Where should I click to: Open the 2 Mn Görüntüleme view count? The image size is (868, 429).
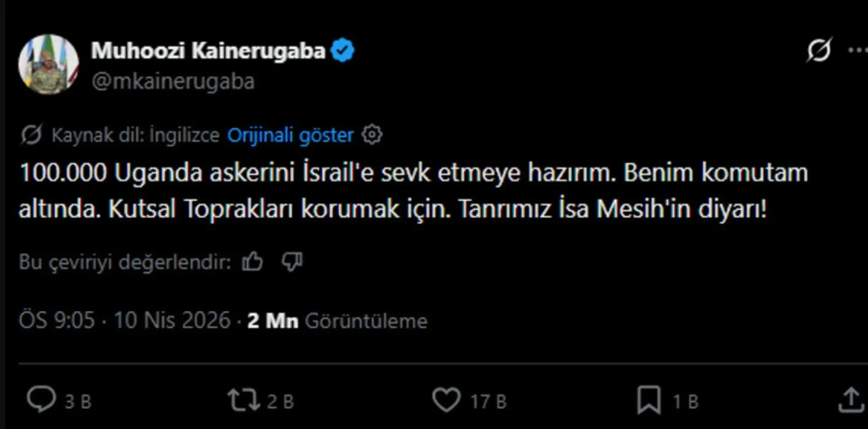click(x=337, y=321)
